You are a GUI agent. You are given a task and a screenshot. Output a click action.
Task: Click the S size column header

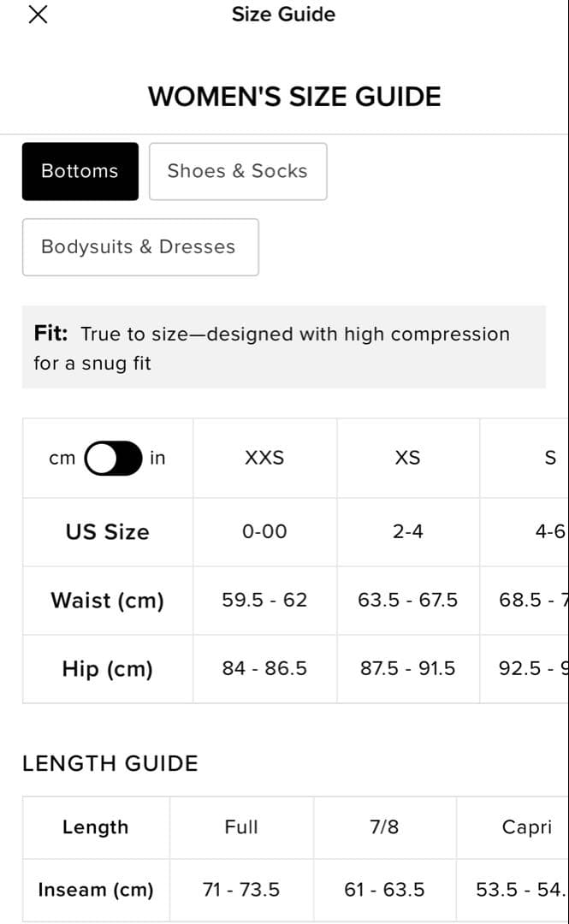pos(550,459)
